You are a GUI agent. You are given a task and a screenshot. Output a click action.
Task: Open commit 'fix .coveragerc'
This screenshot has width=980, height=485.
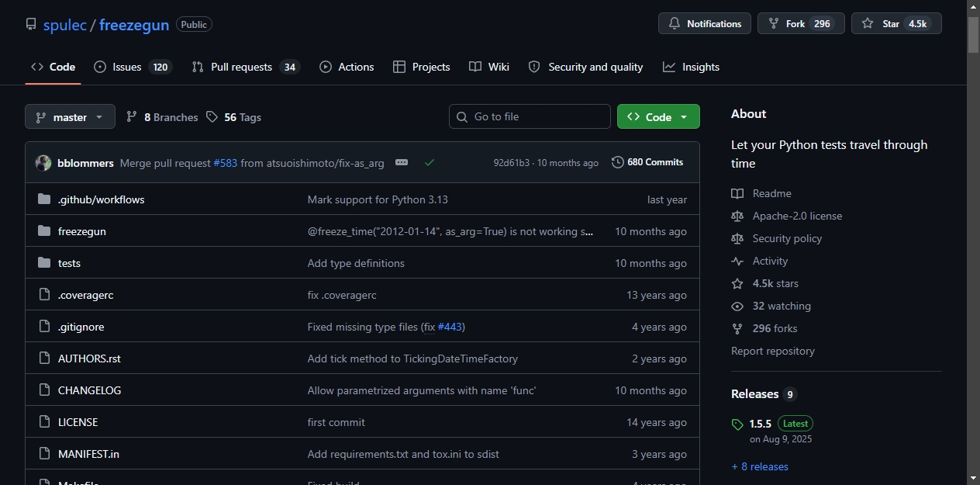342,295
